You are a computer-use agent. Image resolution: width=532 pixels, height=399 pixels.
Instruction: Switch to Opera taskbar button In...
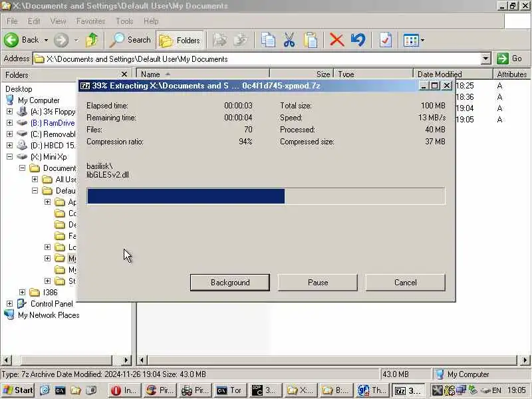[124, 390]
